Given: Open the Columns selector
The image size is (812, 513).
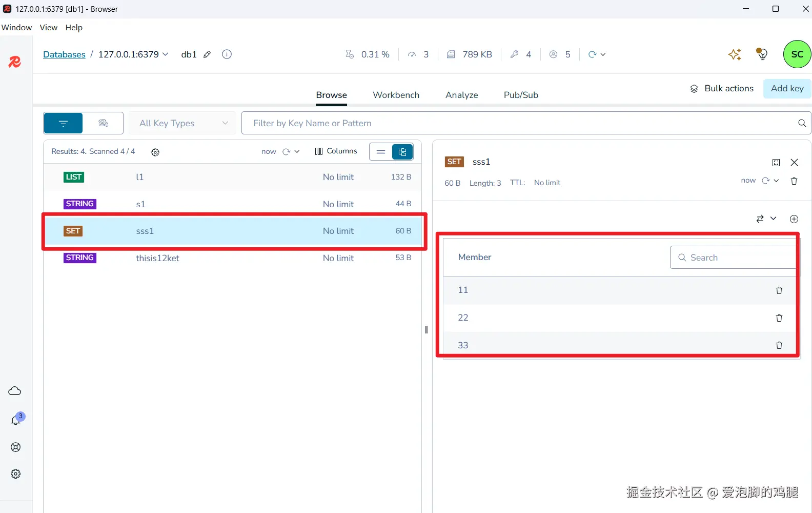Looking at the screenshot, I should point(336,151).
